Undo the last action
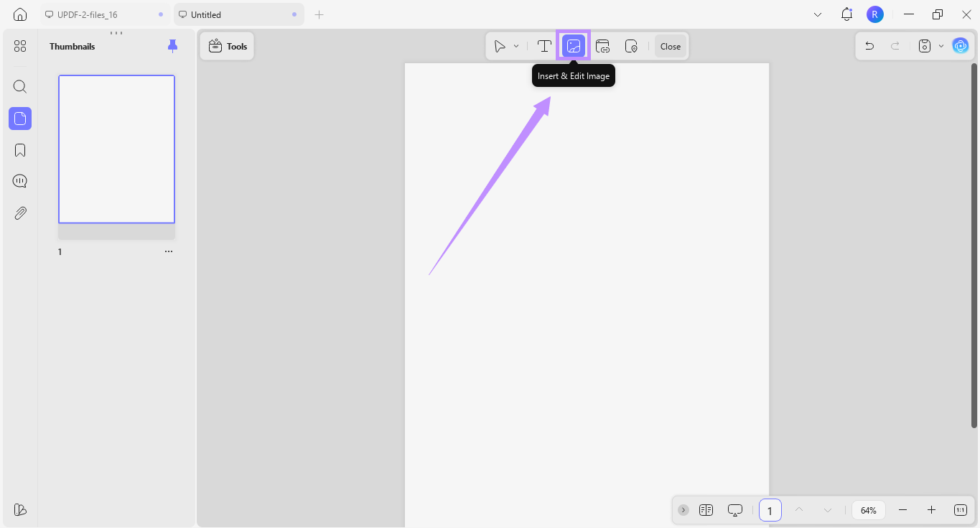Screen dimensions: 980x528 [869, 45]
